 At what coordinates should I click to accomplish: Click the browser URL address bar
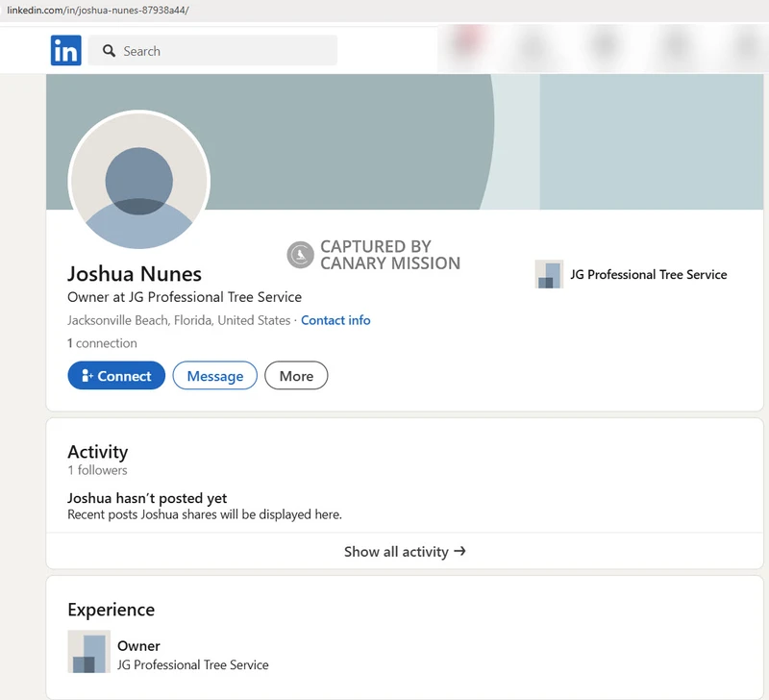pyautogui.click(x=384, y=11)
